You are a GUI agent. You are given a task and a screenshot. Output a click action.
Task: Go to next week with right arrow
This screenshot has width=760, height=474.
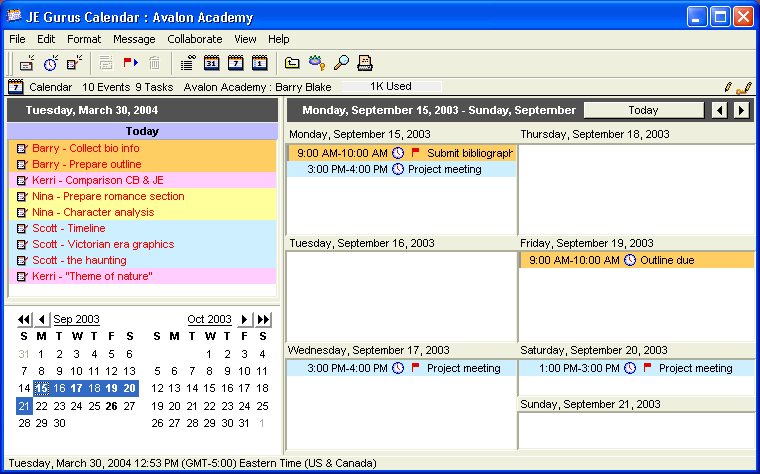click(741, 110)
